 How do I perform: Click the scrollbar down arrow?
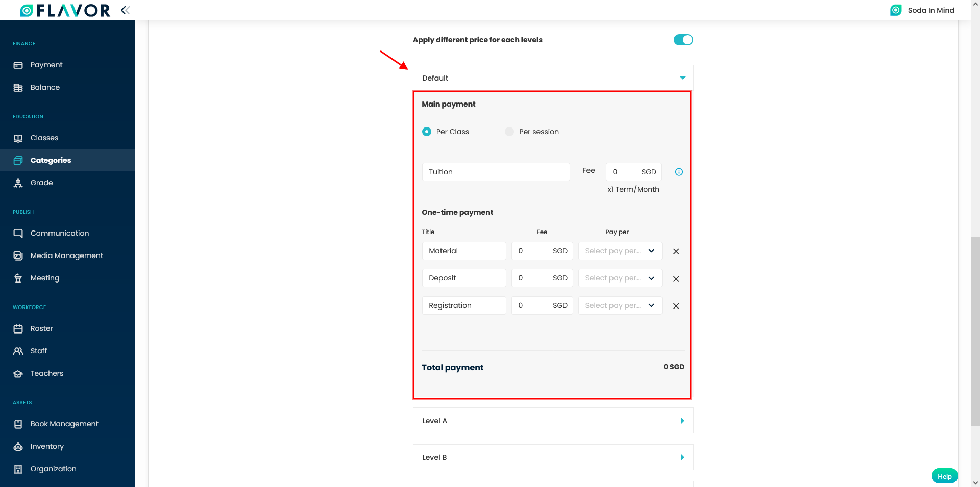click(975, 482)
